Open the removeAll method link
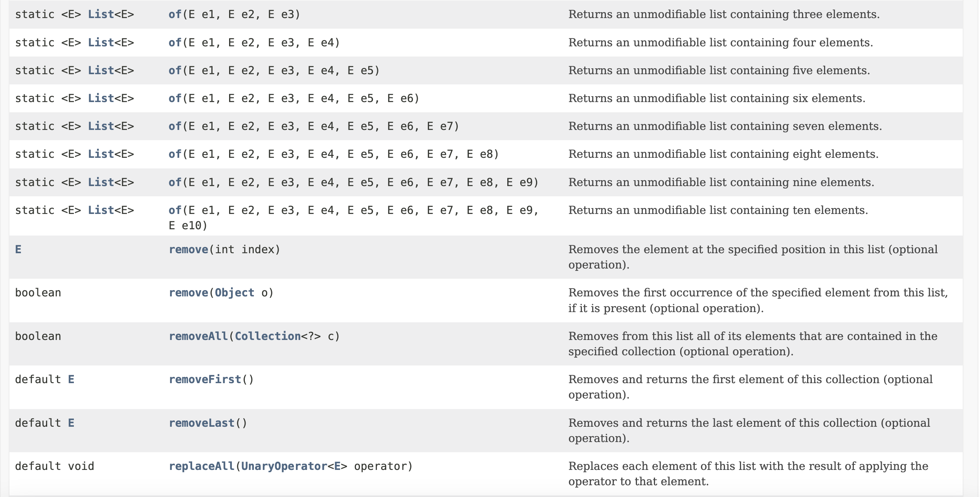This screenshot has height=497, width=980. pos(198,336)
